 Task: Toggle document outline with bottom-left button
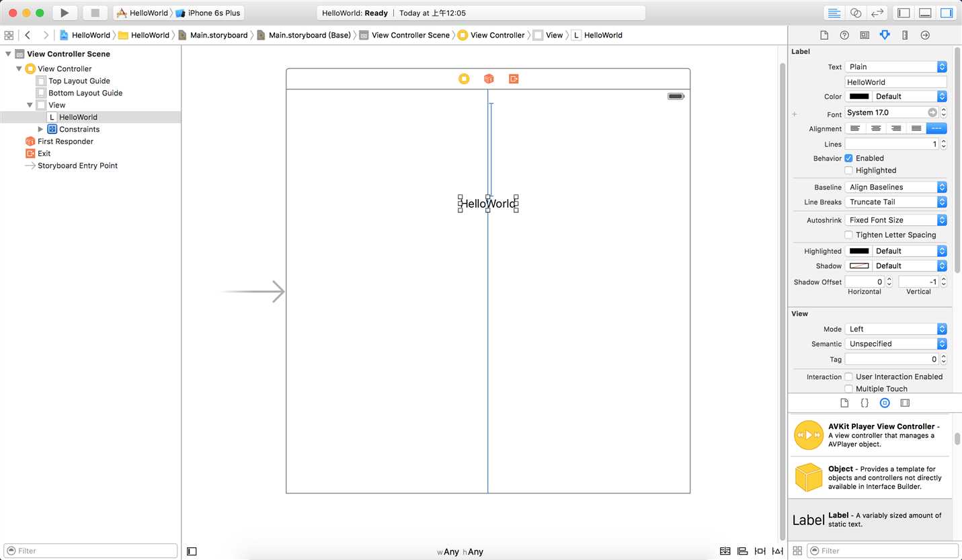click(192, 551)
